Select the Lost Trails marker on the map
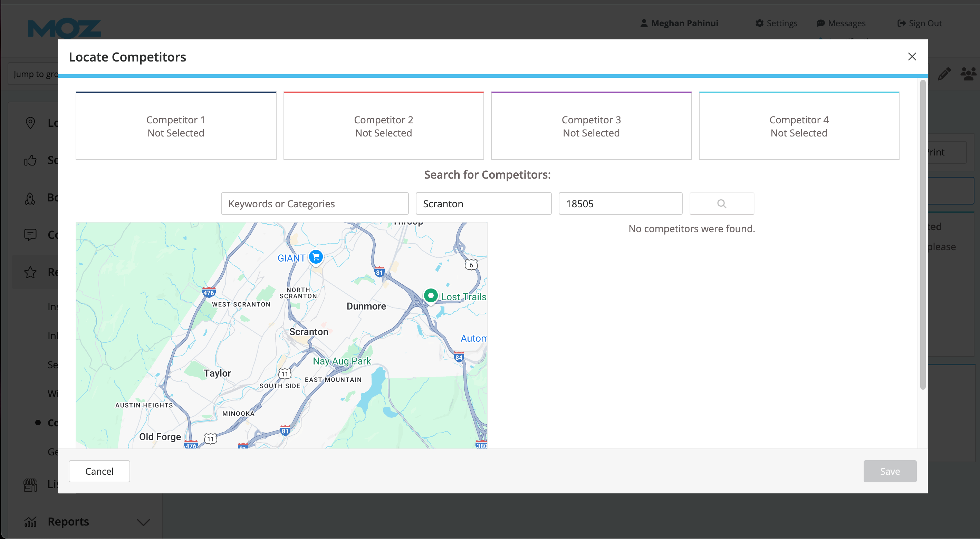 431,296
